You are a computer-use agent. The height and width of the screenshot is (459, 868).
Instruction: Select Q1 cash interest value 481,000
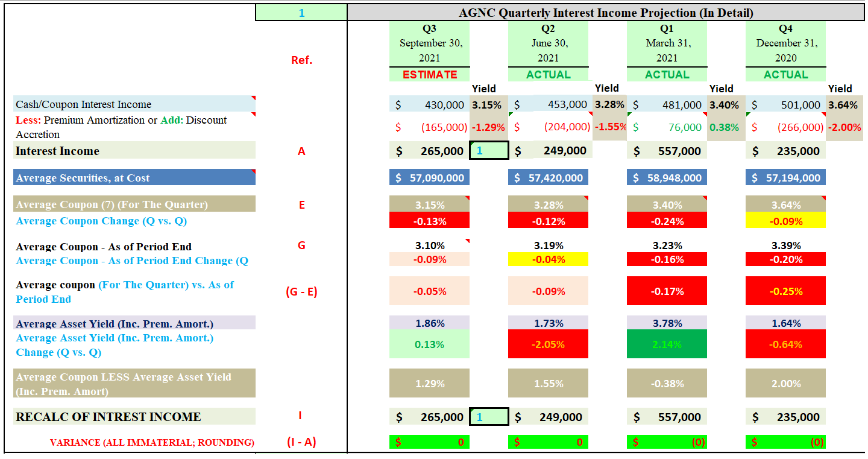[667, 104]
